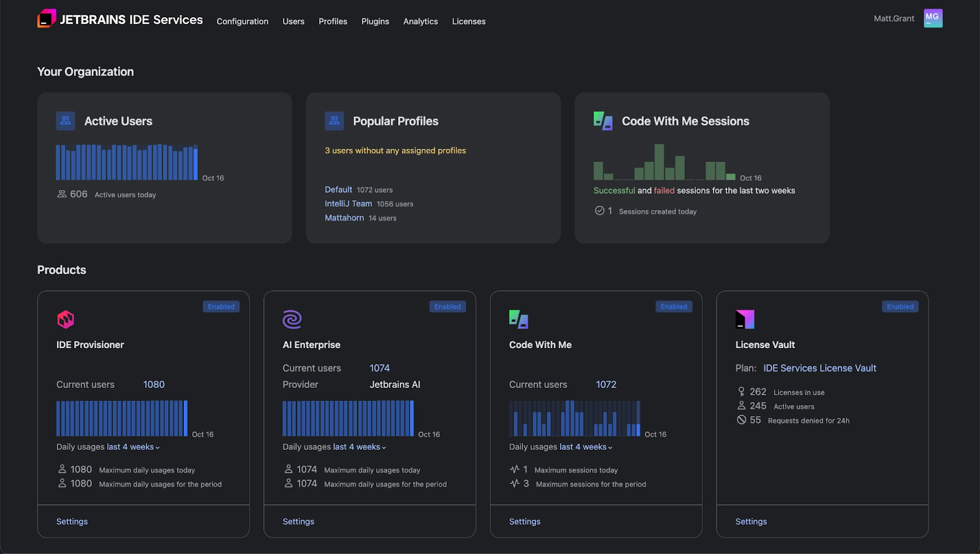Click the 'Your Organization' heading
980x554 pixels.
(85, 72)
